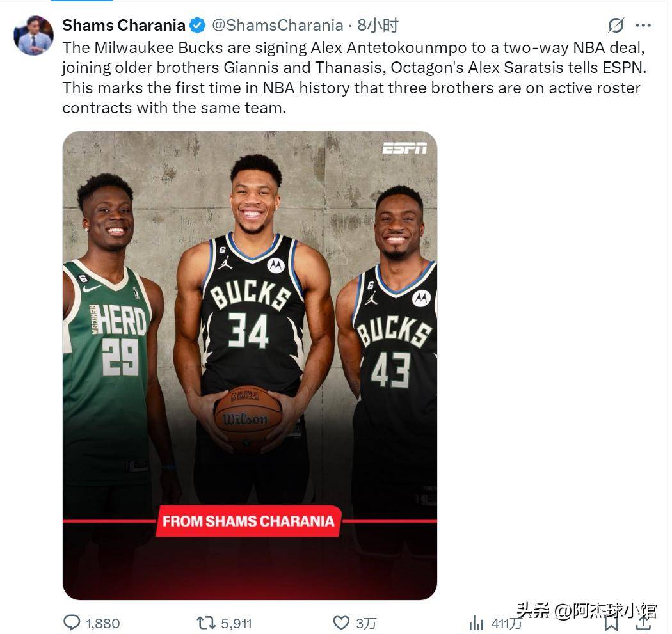Bookmark this tweet
Screen dimensions: 672x634
coord(611,622)
